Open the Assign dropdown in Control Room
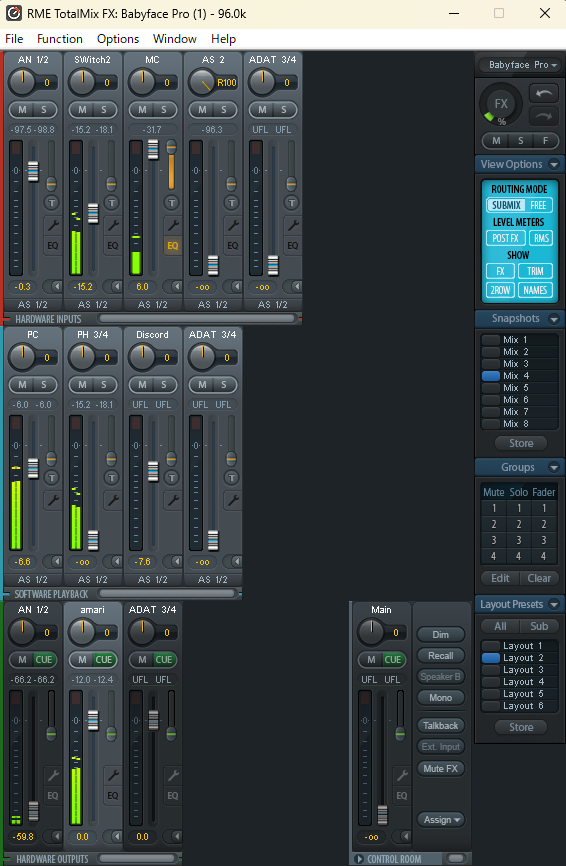566x866 pixels. pos(441,820)
